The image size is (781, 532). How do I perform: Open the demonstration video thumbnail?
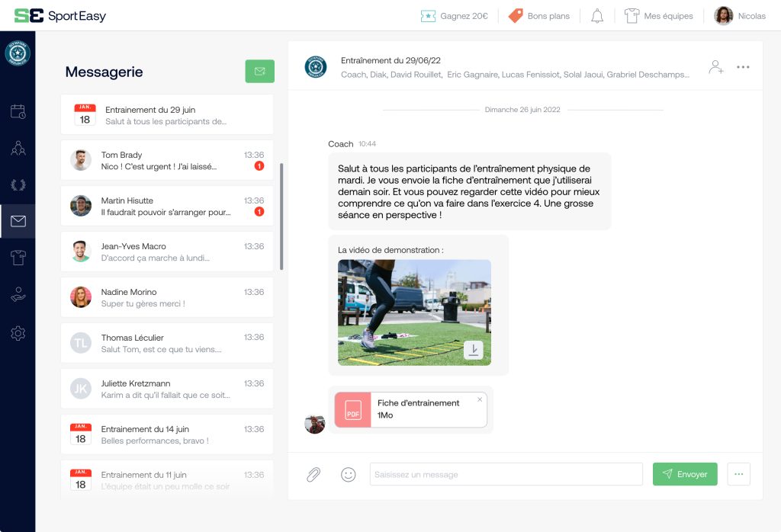(x=414, y=312)
